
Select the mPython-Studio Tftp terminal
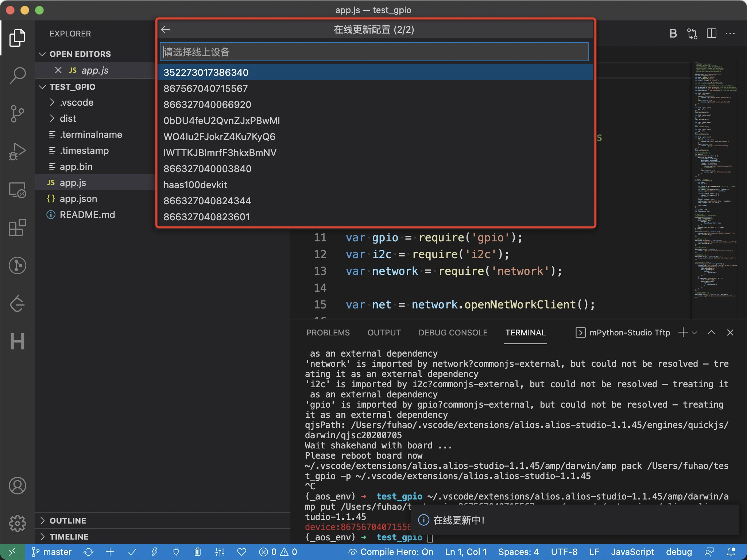tap(623, 332)
